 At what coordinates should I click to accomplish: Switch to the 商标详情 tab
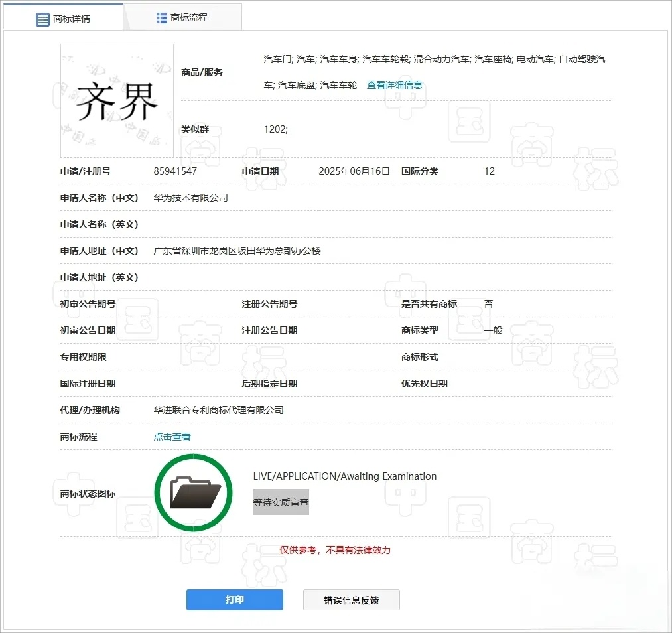[73, 17]
